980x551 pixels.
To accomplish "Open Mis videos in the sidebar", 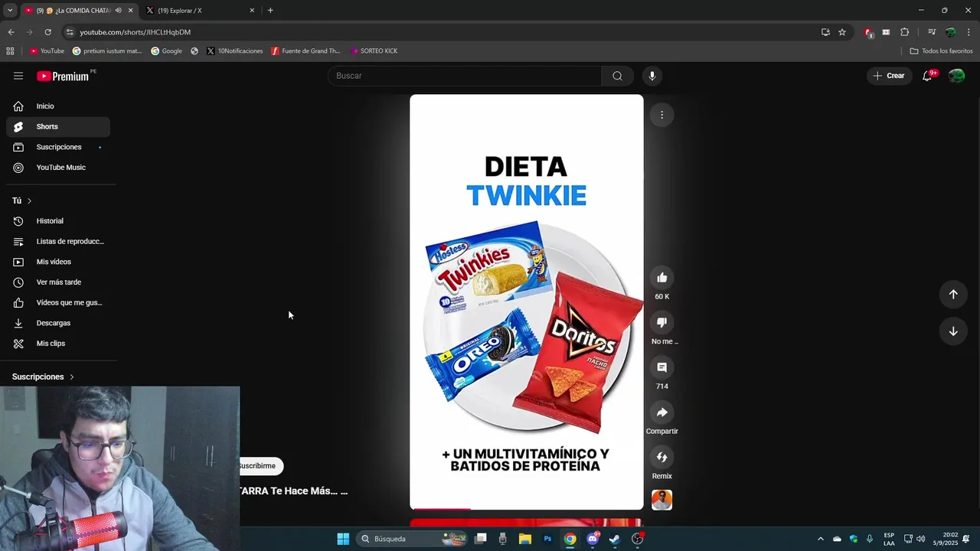I will click(58, 262).
